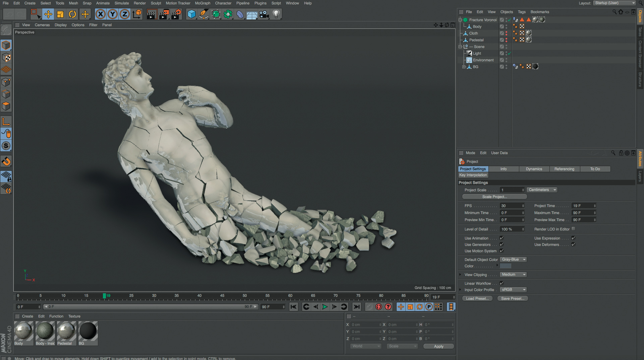Open the MoGraph menu
The image size is (644, 360).
(x=202, y=3)
